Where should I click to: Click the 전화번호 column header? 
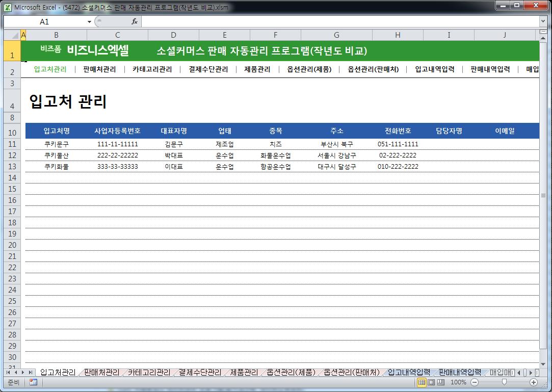398,131
